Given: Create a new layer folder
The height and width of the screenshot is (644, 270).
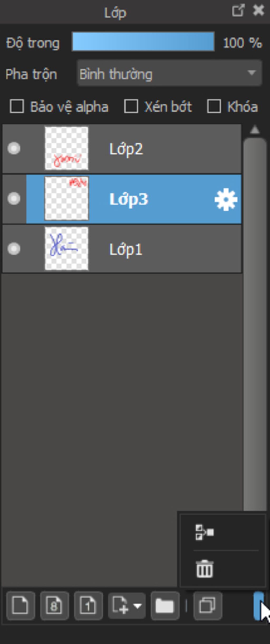Looking at the screenshot, I should pyautogui.click(x=165, y=606).
